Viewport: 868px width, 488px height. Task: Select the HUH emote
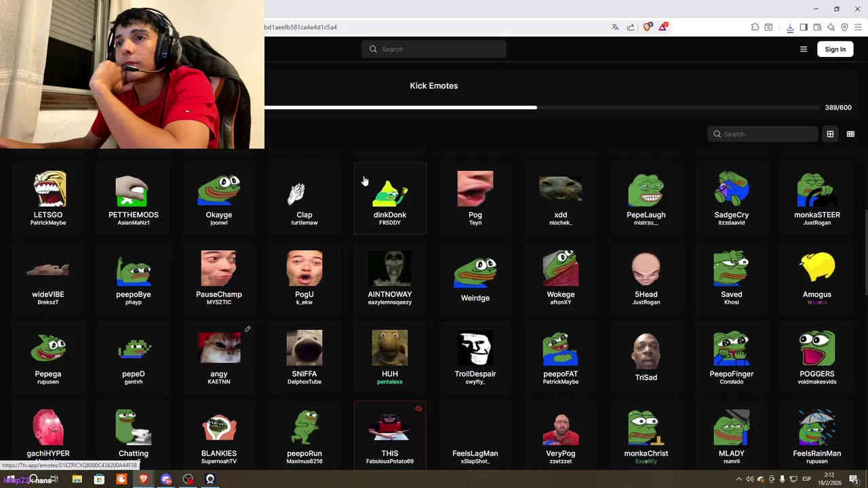click(390, 357)
